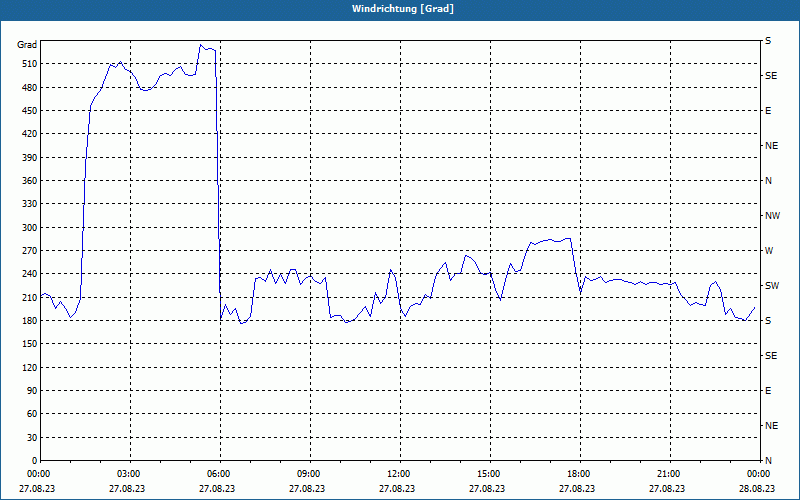Viewport: 800px width, 500px height.
Task: Click the NW compass label on the right axis
Action: [x=772, y=216]
